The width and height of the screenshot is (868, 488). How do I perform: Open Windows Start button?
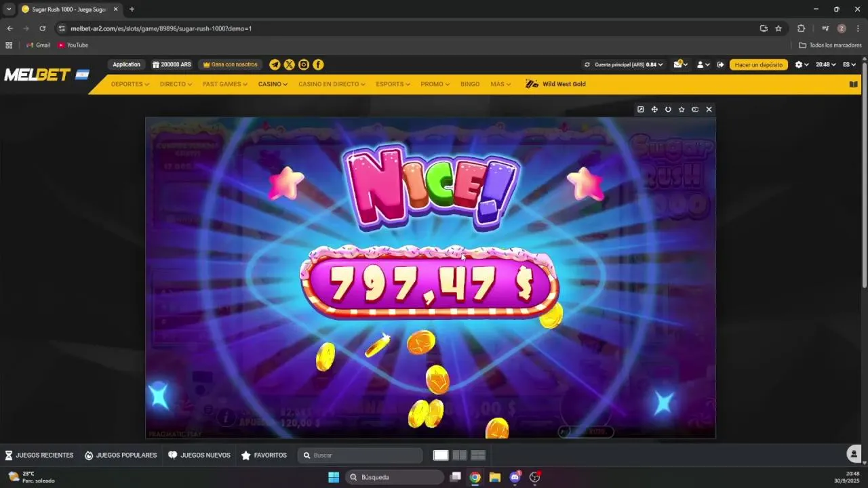334,477
